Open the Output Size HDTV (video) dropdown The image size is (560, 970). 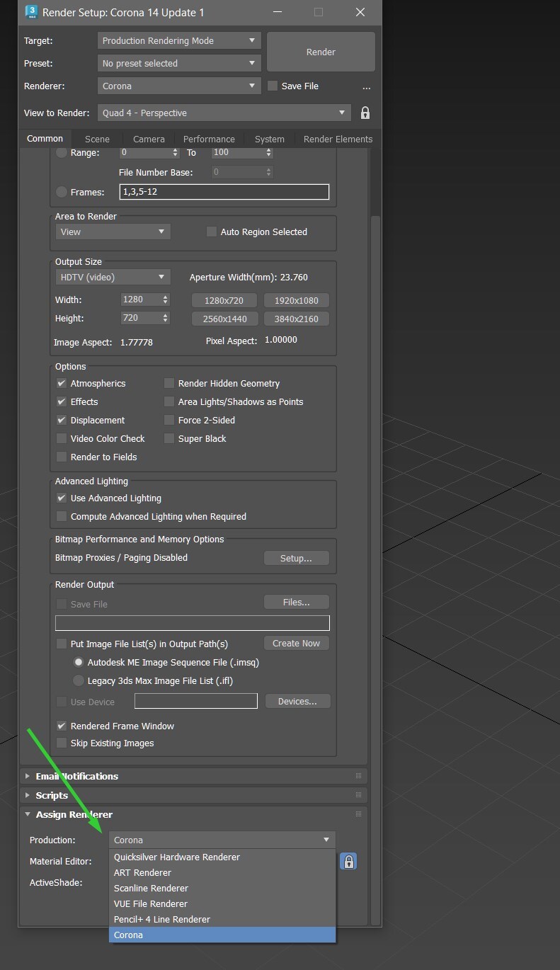click(x=113, y=277)
